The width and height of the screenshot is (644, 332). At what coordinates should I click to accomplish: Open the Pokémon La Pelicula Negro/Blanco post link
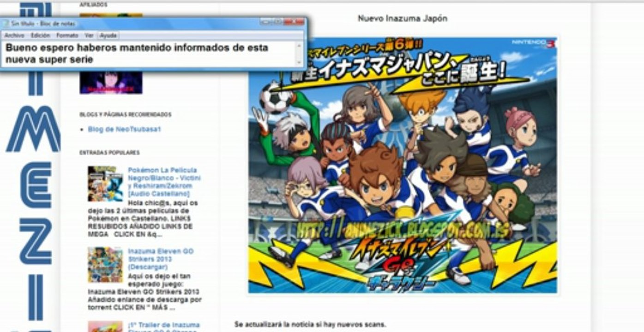pos(164,182)
